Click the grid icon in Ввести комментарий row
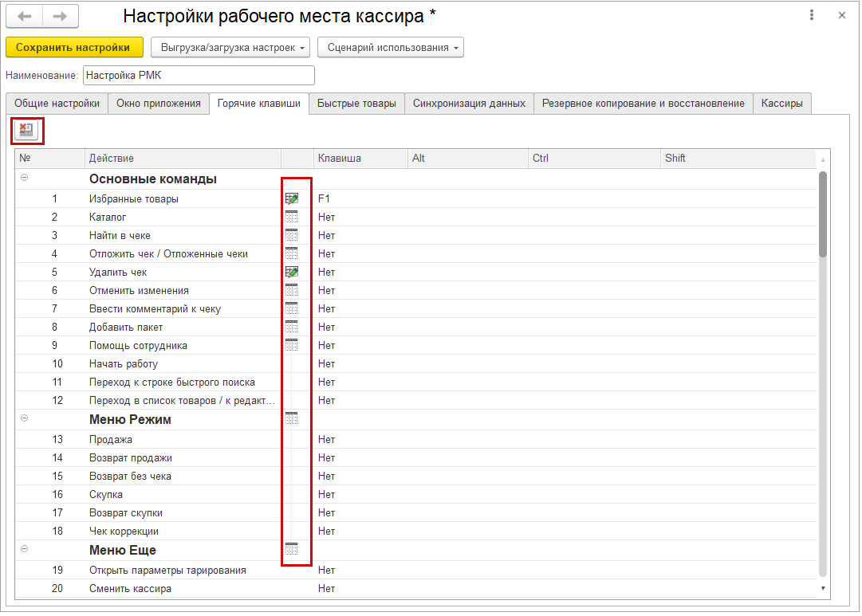 [292, 309]
